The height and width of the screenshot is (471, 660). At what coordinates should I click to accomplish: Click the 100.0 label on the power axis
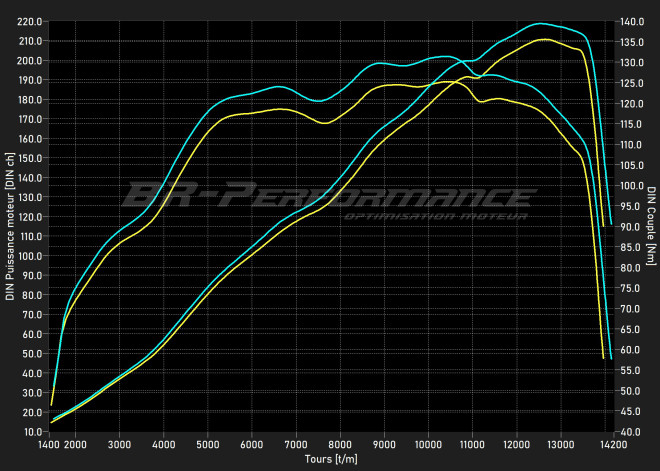coord(30,256)
